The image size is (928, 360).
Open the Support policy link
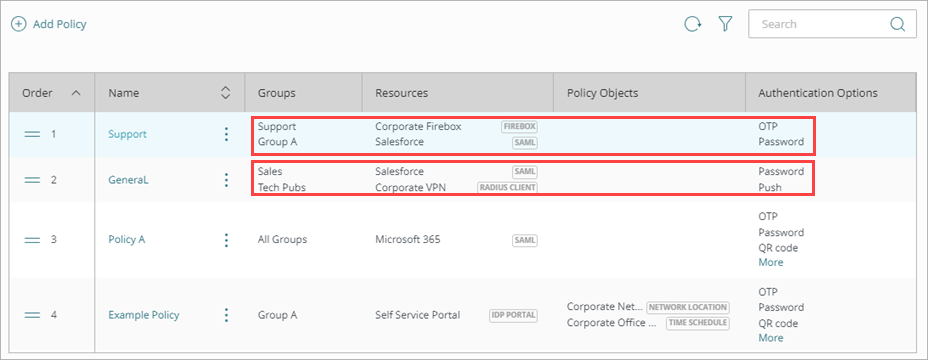click(127, 134)
